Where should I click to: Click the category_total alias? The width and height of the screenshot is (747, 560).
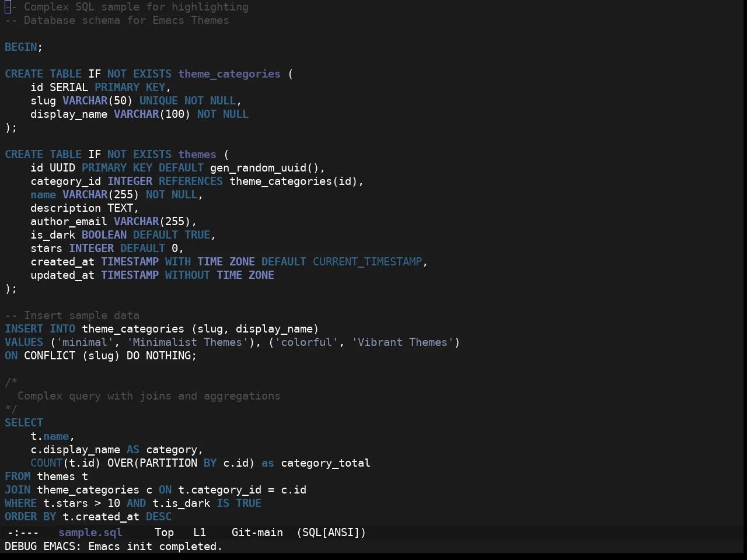[x=326, y=463]
